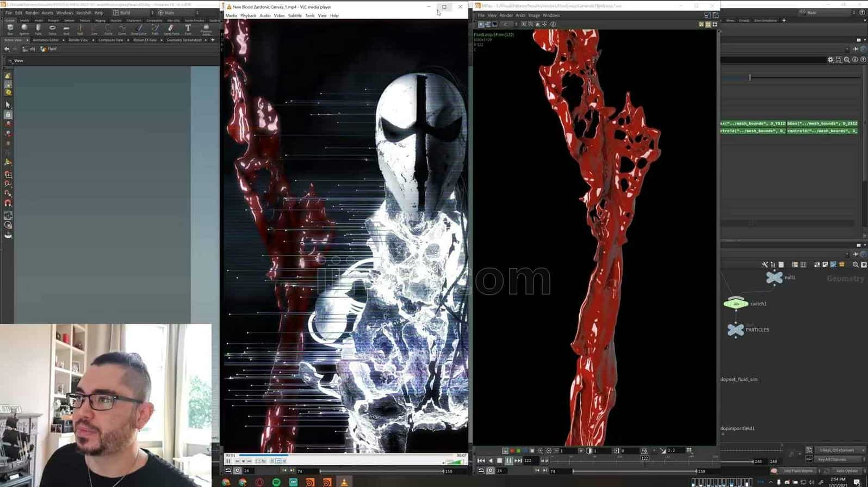This screenshot has height=487, width=868.
Task: Open the Redshift menu in Houdini
Action: point(84,13)
